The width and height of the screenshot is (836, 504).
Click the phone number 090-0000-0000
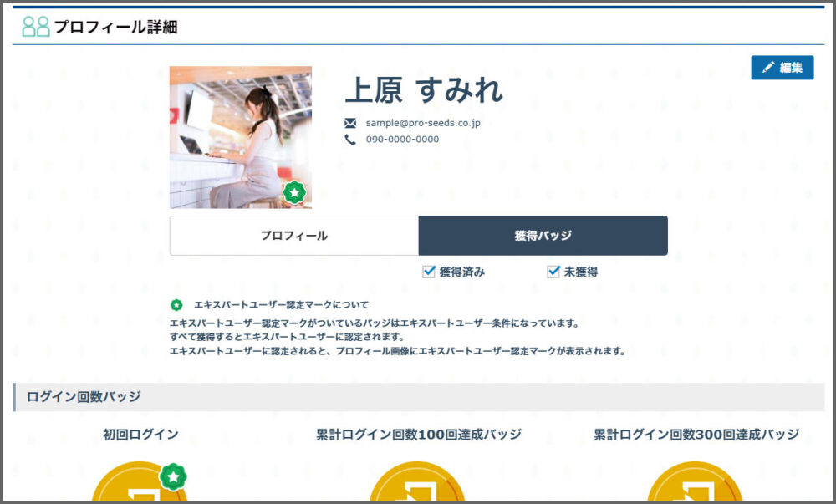click(402, 140)
